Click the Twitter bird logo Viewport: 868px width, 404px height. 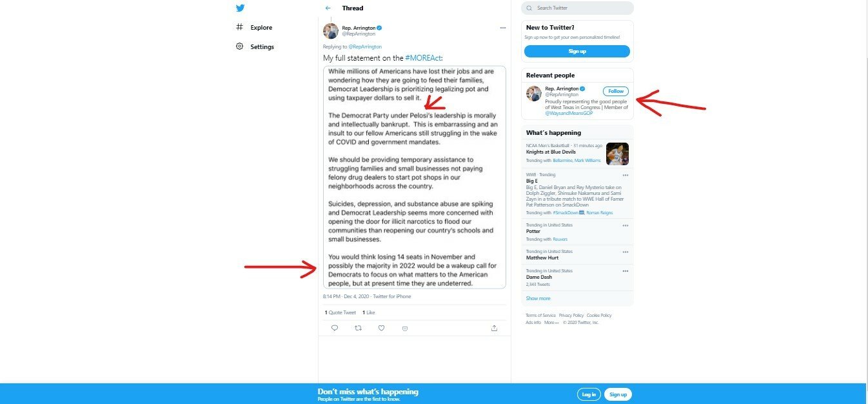click(240, 8)
